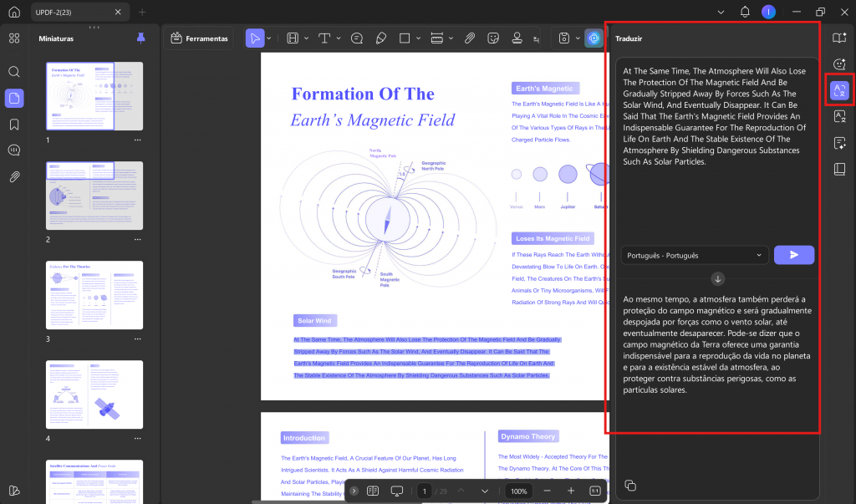Click the page number input field
This screenshot has height=504, width=856.
click(424, 491)
